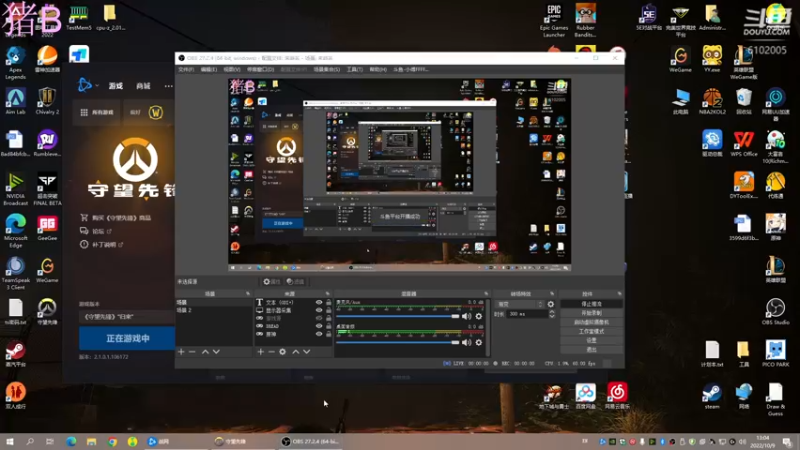Open settings gear for the Mic/Aux audio channel

(479, 316)
